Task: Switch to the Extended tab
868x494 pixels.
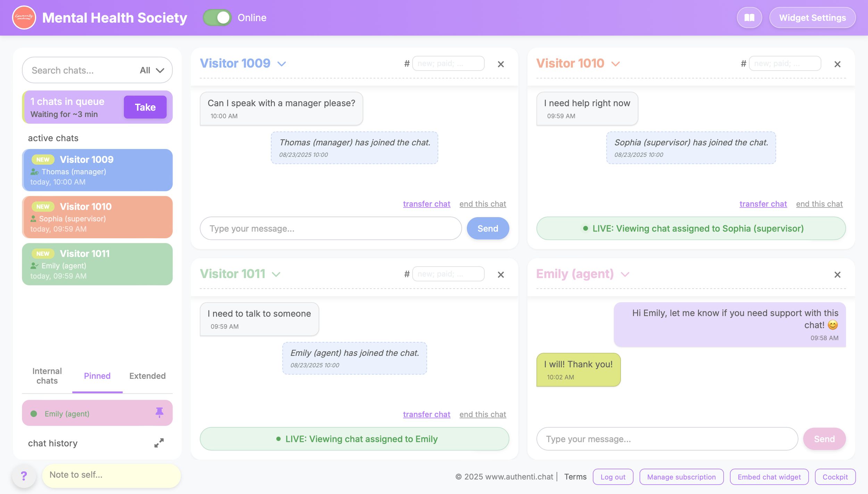Action: 147,376
